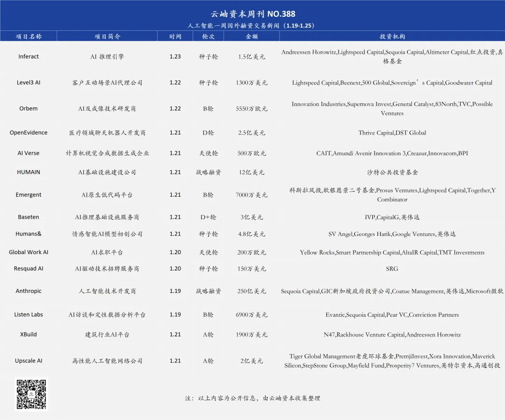Click the 12亿美元 amount cell
Image resolution: width=505 pixels, height=420 pixels.
tap(252, 172)
